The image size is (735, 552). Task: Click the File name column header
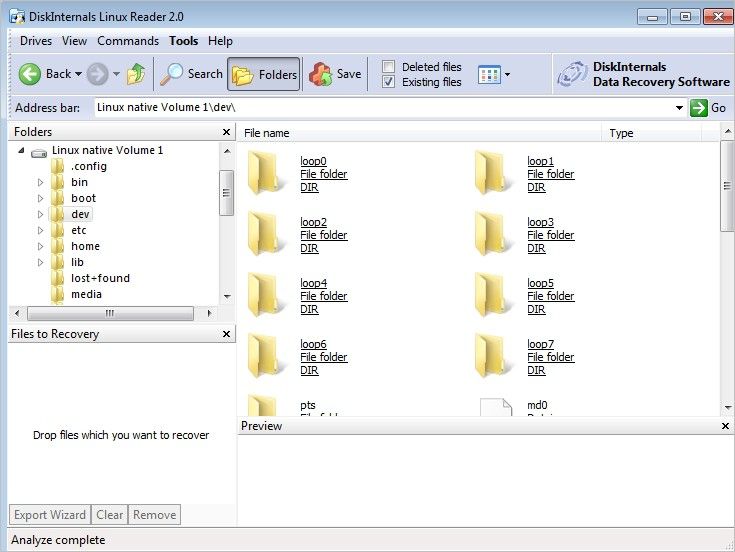click(420, 133)
